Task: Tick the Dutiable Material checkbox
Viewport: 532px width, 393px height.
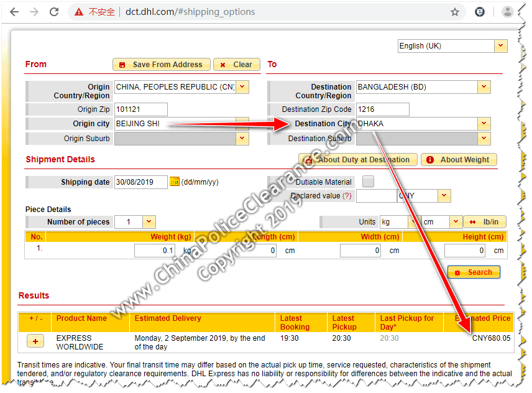Action: (368, 181)
